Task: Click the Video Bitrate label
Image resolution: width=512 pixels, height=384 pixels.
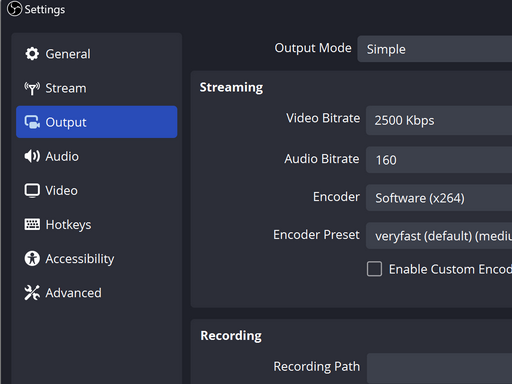Action: click(323, 118)
